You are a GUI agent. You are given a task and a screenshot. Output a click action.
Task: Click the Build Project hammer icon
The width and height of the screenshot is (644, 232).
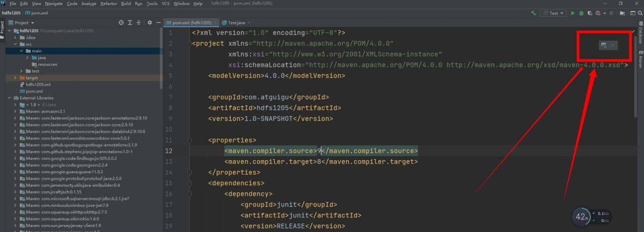coord(533,13)
